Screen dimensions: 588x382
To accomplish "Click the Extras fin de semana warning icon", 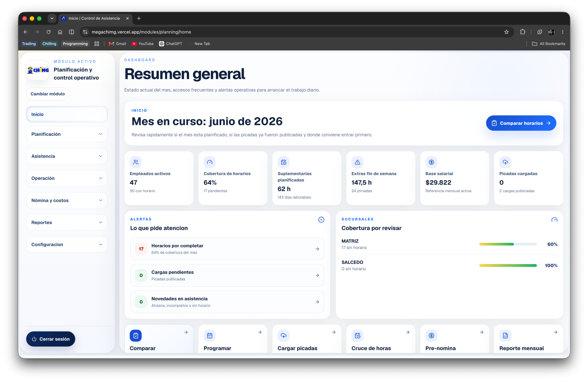I will tap(357, 162).
